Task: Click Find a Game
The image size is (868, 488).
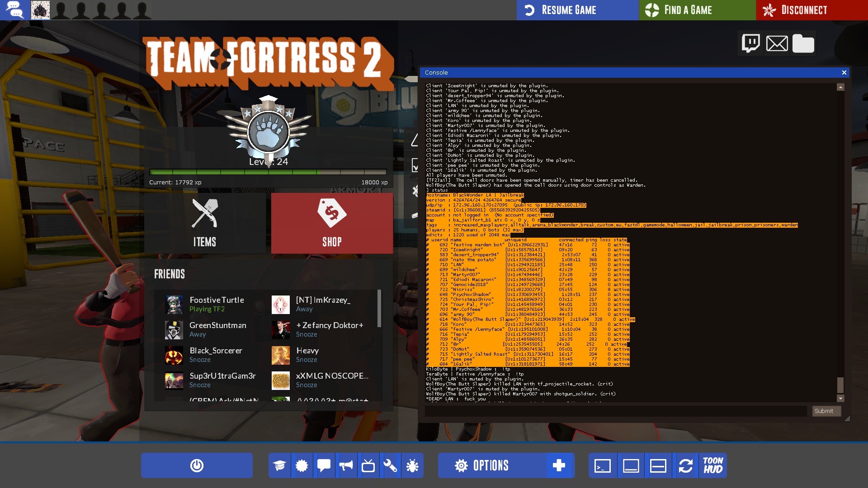Action: (x=697, y=10)
